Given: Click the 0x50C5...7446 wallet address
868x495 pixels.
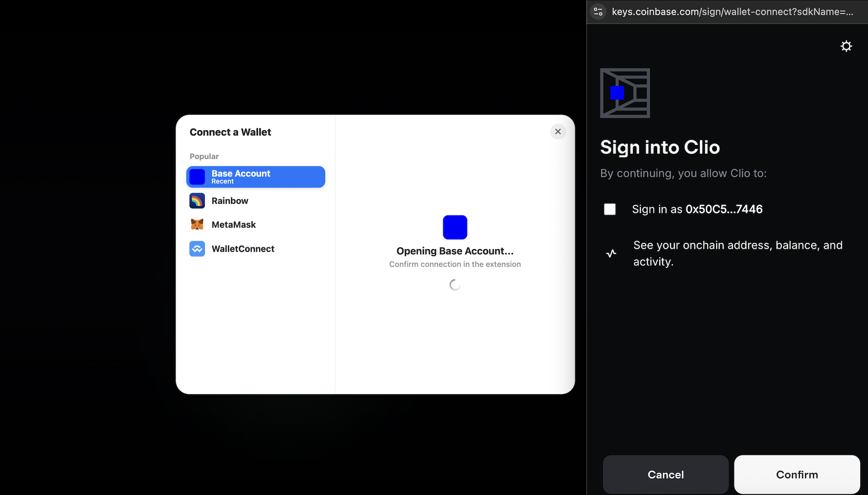Looking at the screenshot, I should [724, 209].
